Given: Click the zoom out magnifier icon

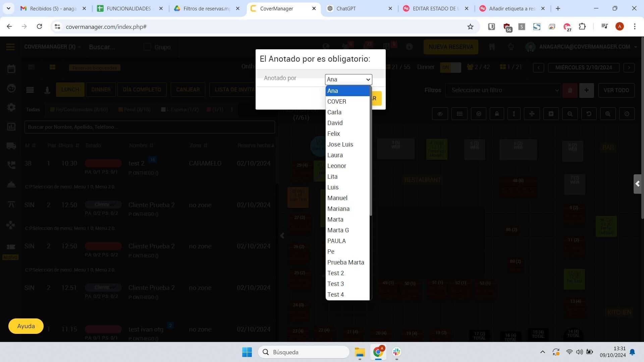Looking at the screenshot, I should [x=570, y=114].
